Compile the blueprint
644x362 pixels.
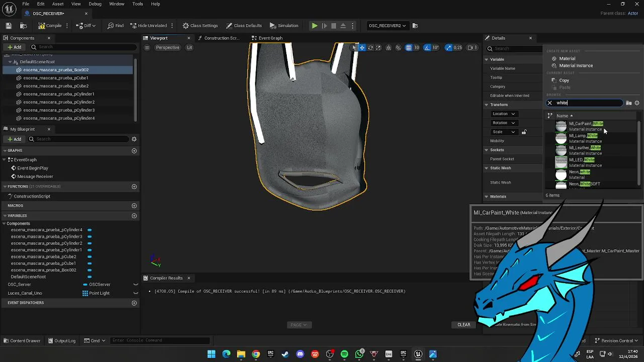coord(50,26)
